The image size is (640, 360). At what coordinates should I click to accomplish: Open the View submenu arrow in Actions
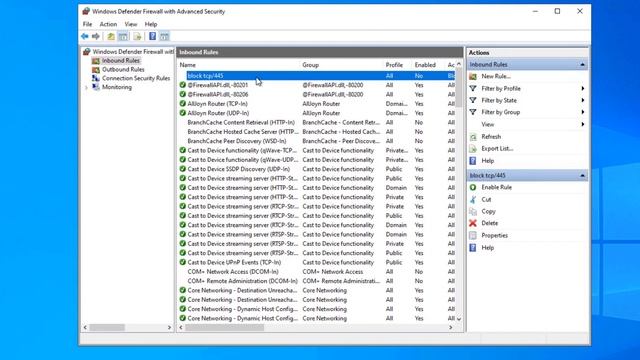point(583,124)
